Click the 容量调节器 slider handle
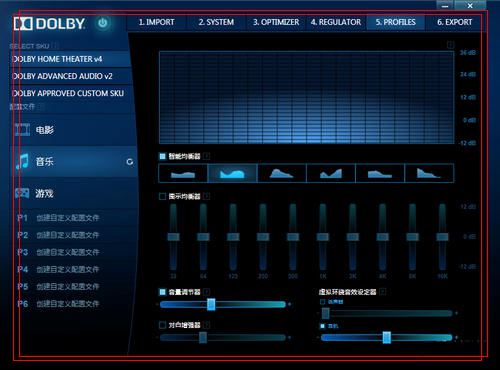The image size is (500, 370). pyautogui.click(x=211, y=304)
